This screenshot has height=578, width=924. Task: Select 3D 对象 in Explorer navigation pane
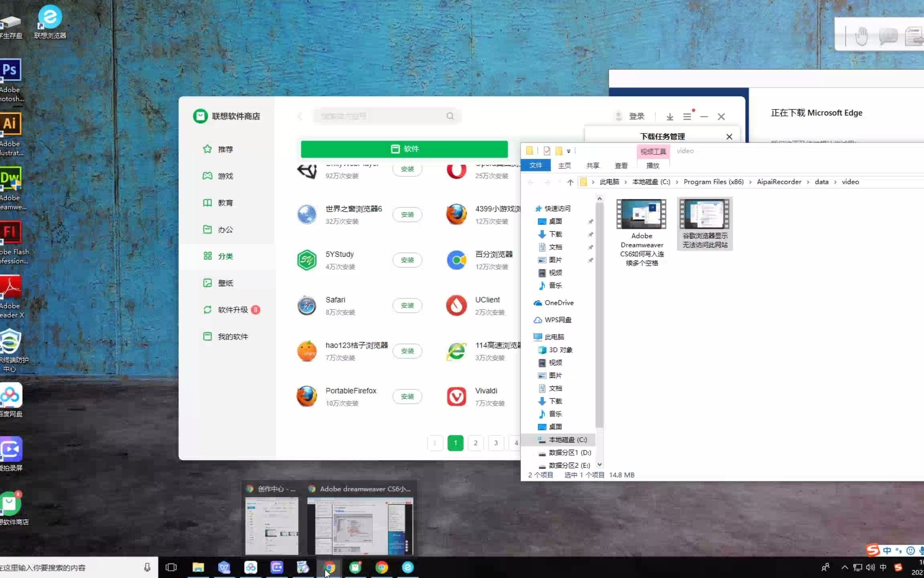point(560,350)
